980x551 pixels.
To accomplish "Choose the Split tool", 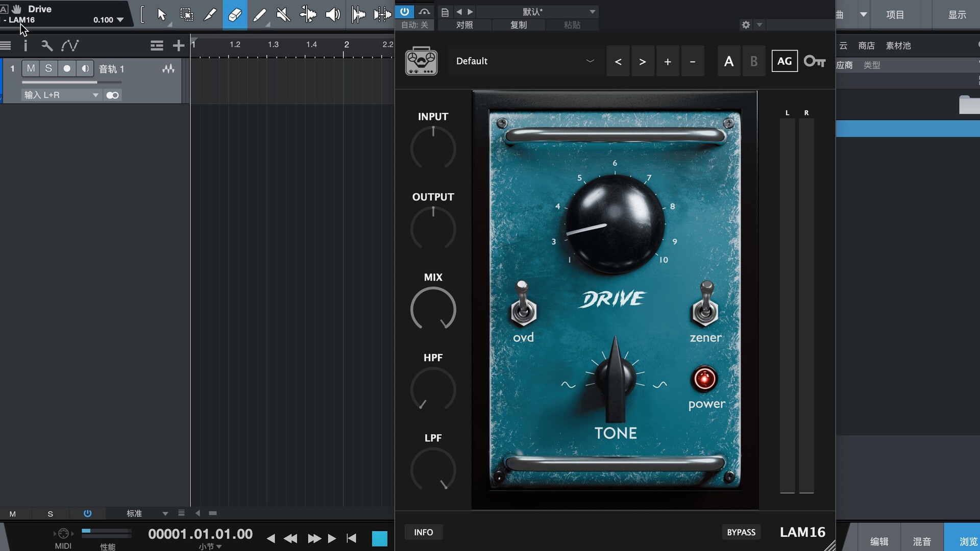I will click(210, 15).
